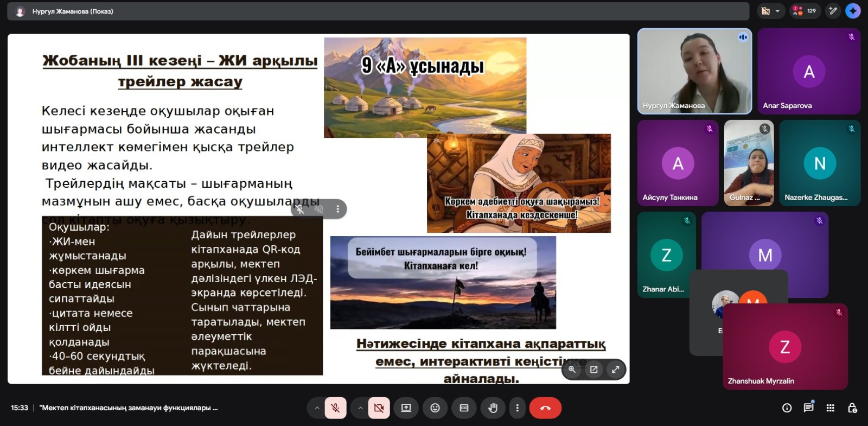Unmute the microphone
Image resolution: width=868 pixels, height=426 pixels.
pos(335,408)
